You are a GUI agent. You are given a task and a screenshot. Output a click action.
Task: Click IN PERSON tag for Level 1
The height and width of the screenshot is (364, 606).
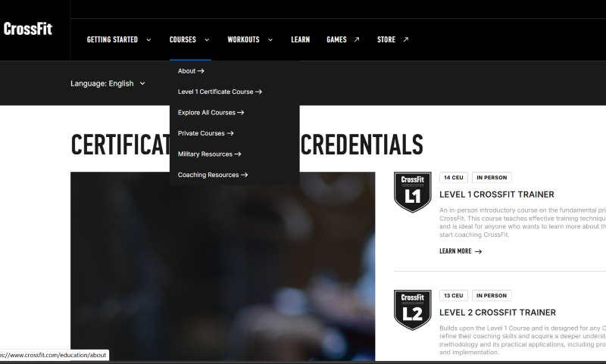pyautogui.click(x=492, y=178)
